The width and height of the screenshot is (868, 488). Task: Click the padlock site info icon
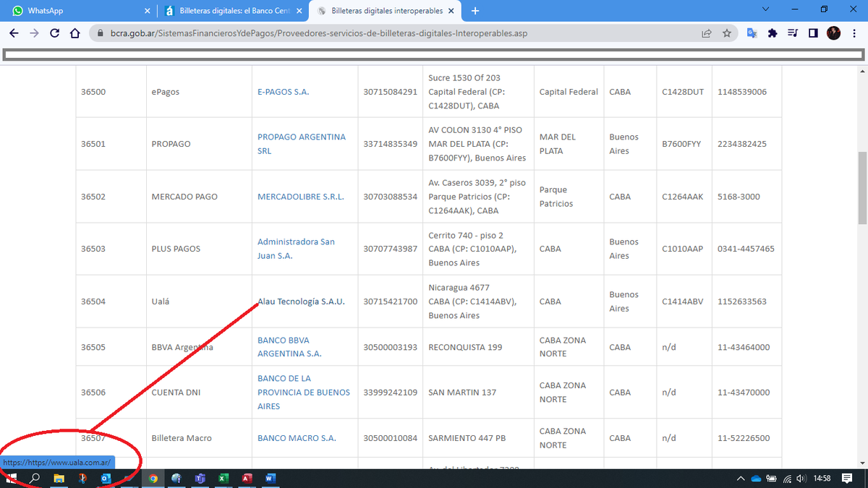[x=100, y=33]
